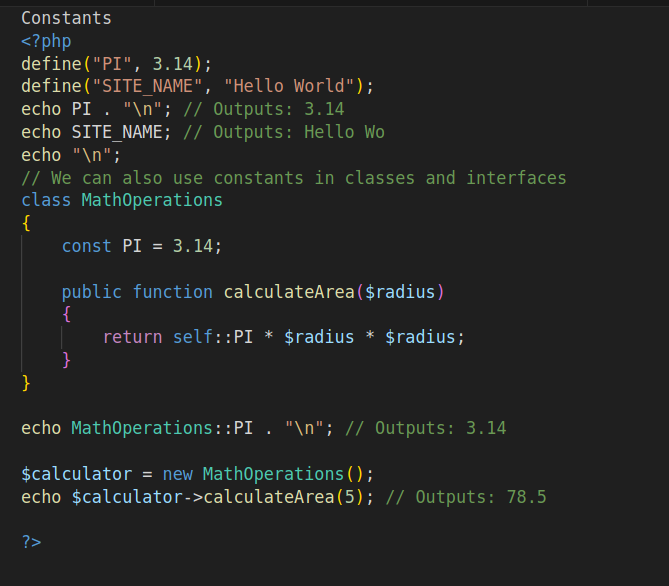This screenshot has height=586, width=669.
Task: Click the comment about classes and interfaces
Action: (294, 178)
